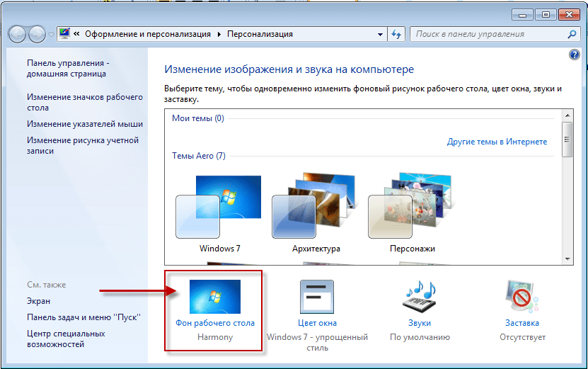
Task: Open the address bar history dropdown arrow
Action: coord(380,34)
